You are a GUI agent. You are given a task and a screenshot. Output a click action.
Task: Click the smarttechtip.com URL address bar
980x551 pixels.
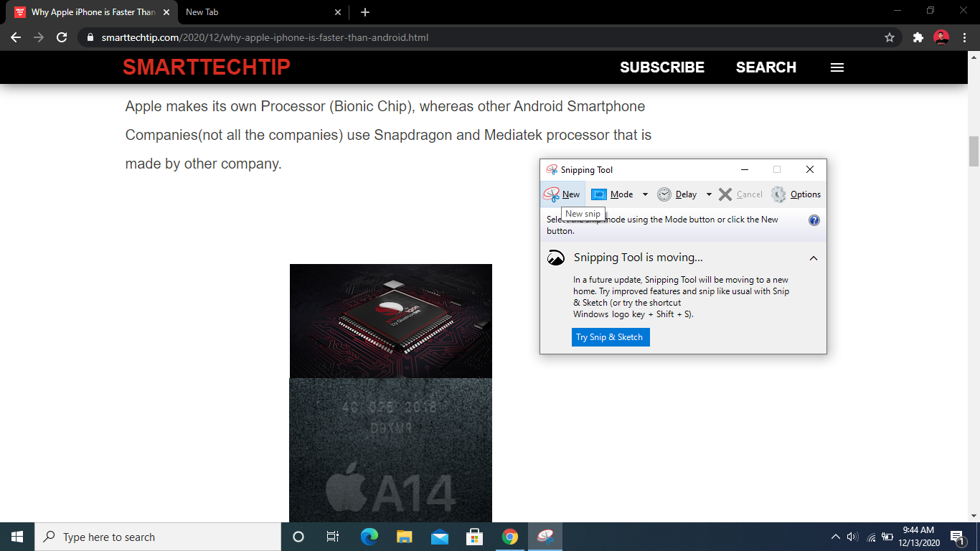(x=488, y=37)
